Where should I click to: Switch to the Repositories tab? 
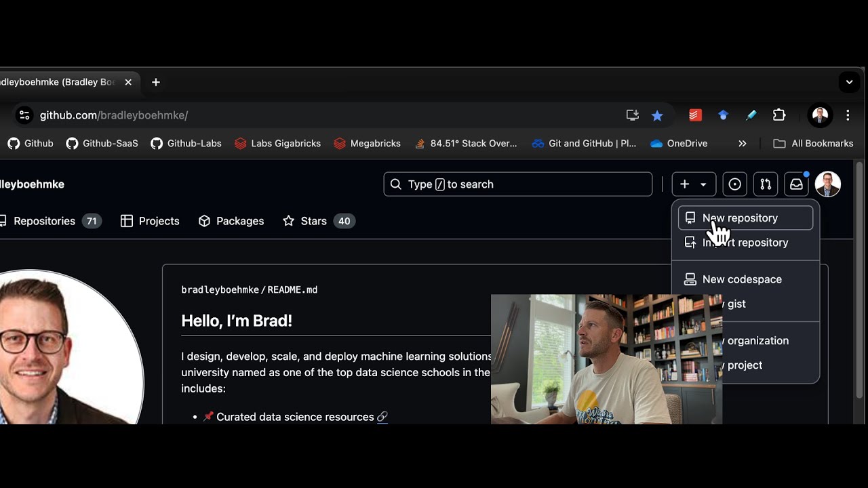50,221
